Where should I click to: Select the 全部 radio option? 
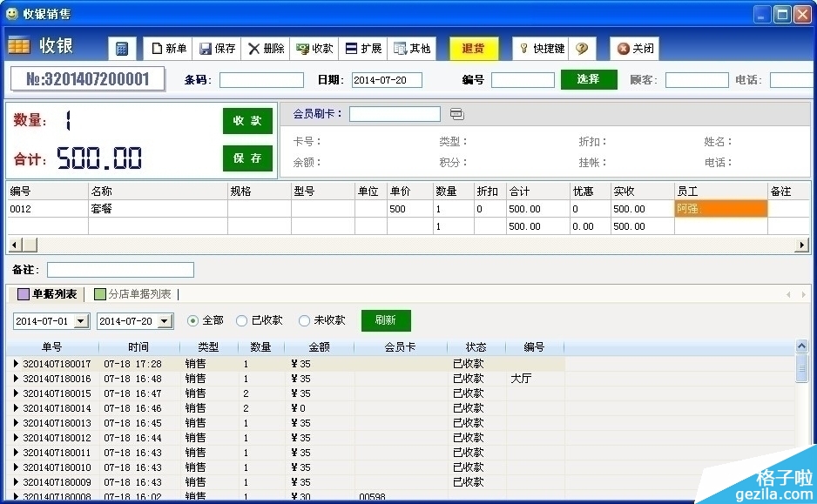(193, 320)
